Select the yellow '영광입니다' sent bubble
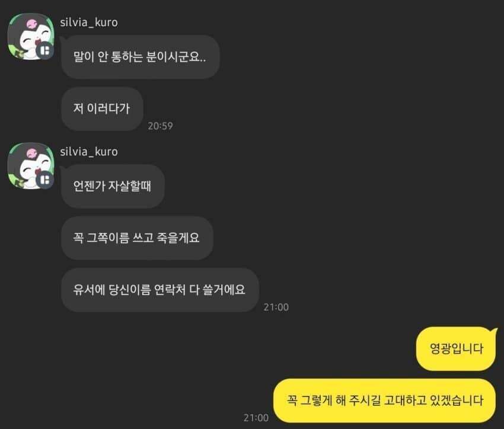 pyautogui.click(x=456, y=349)
